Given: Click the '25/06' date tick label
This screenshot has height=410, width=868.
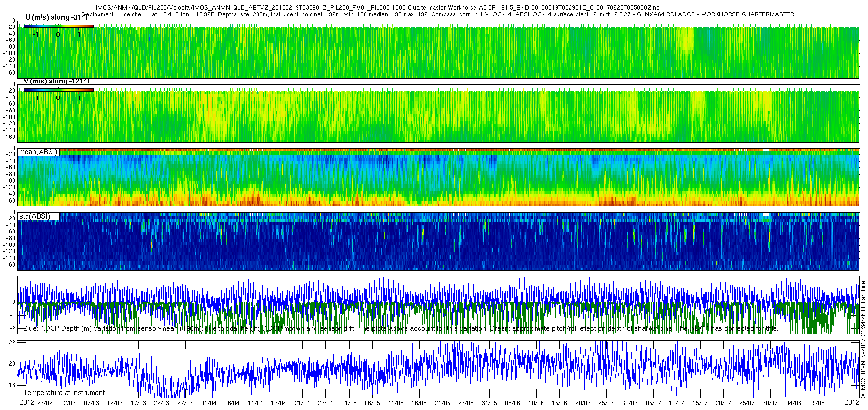Looking at the screenshot, I should coord(606,403).
